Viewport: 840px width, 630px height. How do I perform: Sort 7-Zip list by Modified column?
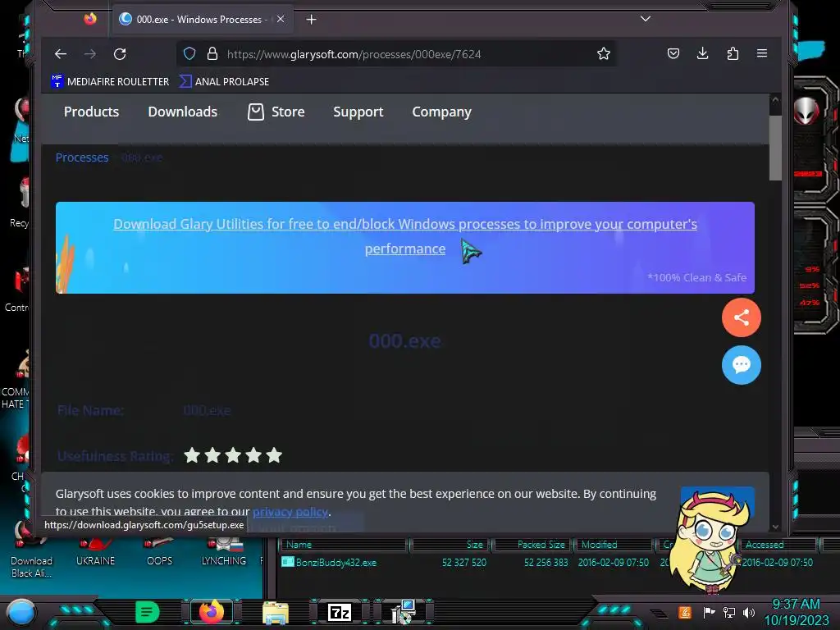click(x=615, y=545)
